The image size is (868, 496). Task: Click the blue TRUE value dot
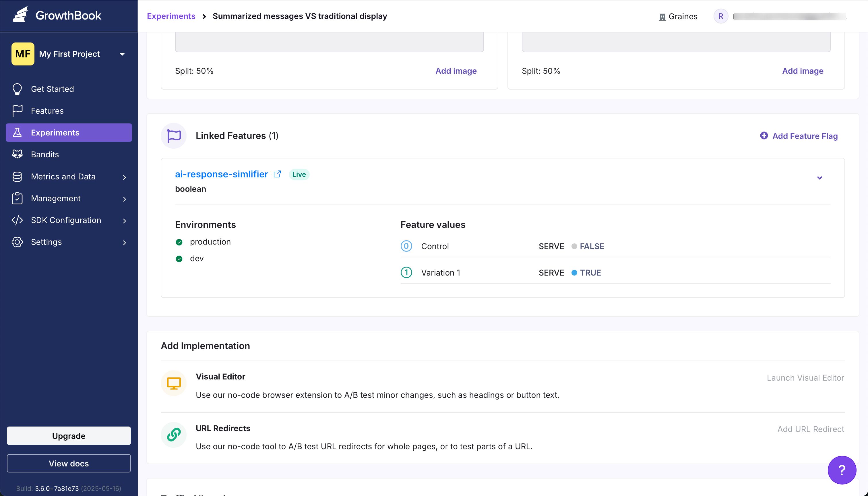[x=574, y=273]
